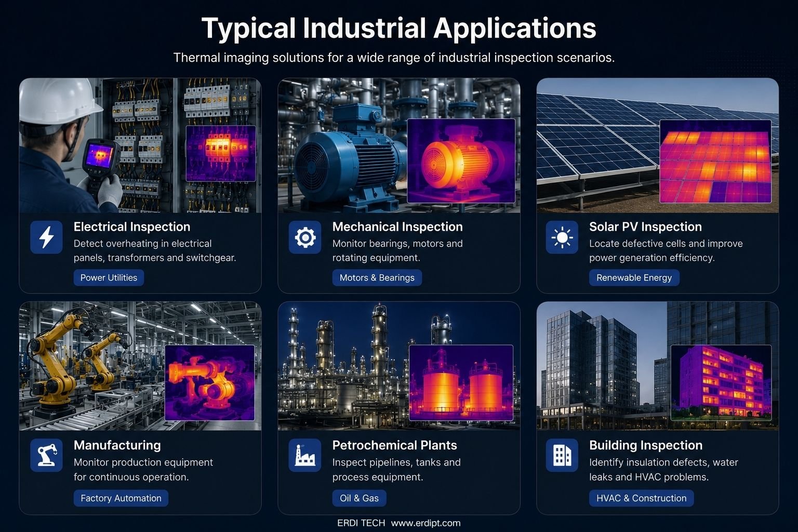Click the Manufacturing heading
This screenshot has width=798, height=532.
tap(117, 445)
